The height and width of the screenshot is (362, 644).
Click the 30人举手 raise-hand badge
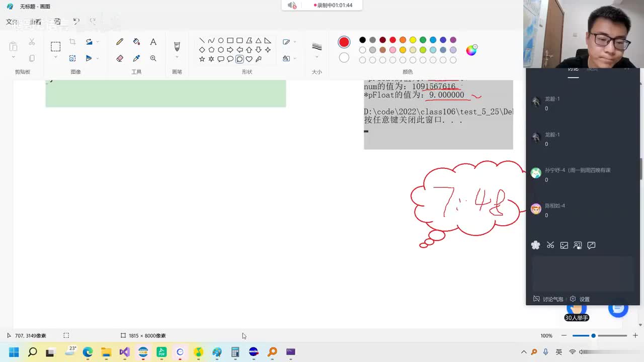pos(577,318)
